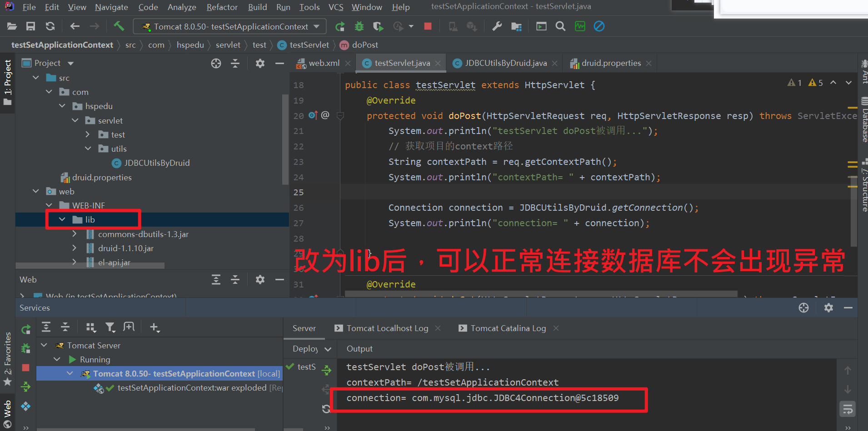
Task: Click gutter override icon line 20
Action: pyautogui.click(x=313, y=115)
